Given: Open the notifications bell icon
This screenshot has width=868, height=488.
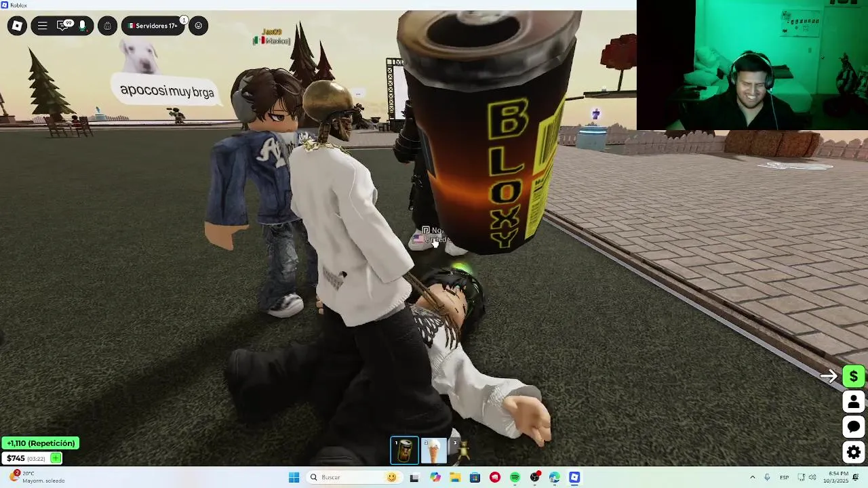Looking at the screenshot, I should (856, 477).
